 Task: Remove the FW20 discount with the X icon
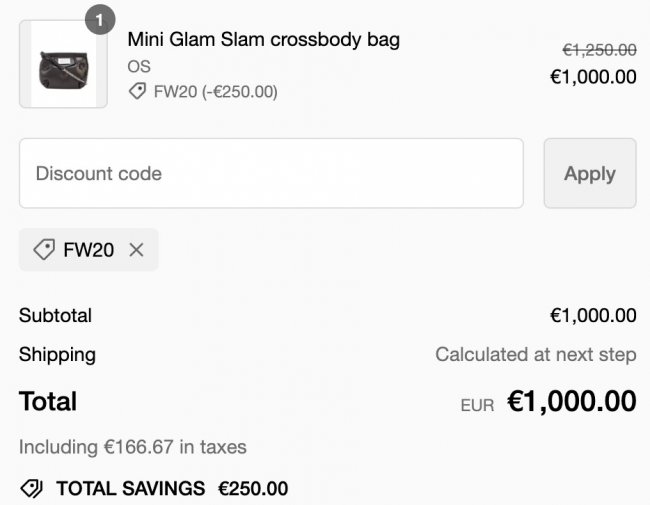click(136, 250)
